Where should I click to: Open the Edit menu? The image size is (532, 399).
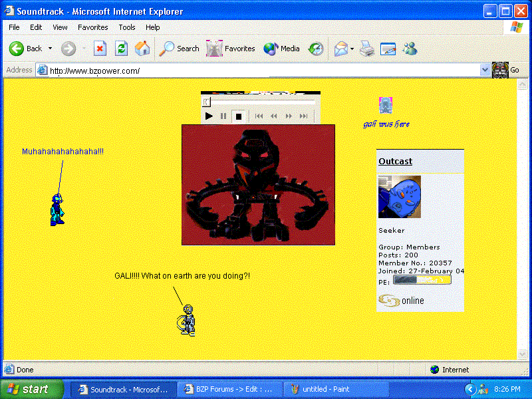tap(36, 27)
